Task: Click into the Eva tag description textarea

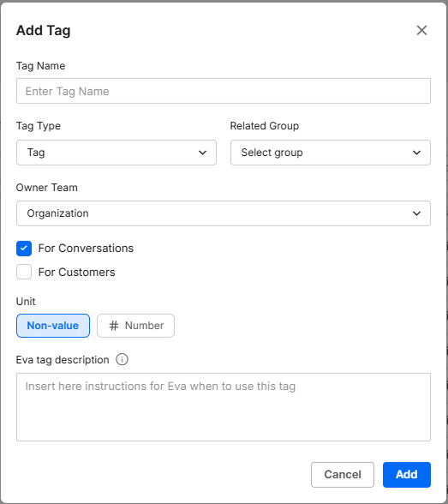Action: [224, 407]
